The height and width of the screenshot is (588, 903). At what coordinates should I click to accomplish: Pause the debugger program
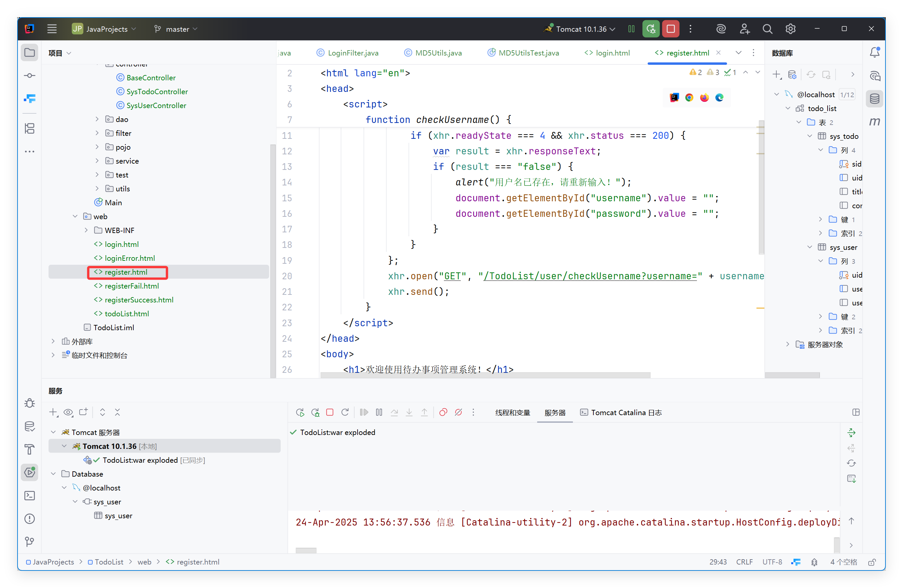pyautogui.click(x=379, y=412)
